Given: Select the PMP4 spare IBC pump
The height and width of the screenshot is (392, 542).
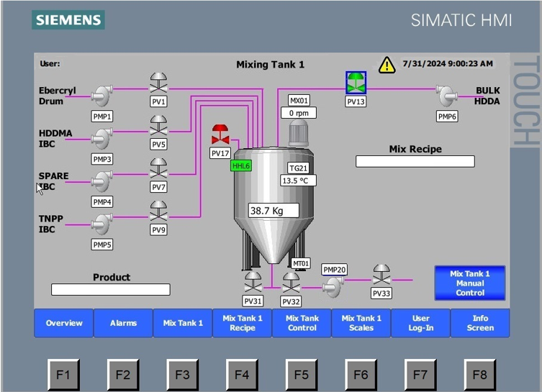Looking at the screenshot, I should click(x=101, y=181).
